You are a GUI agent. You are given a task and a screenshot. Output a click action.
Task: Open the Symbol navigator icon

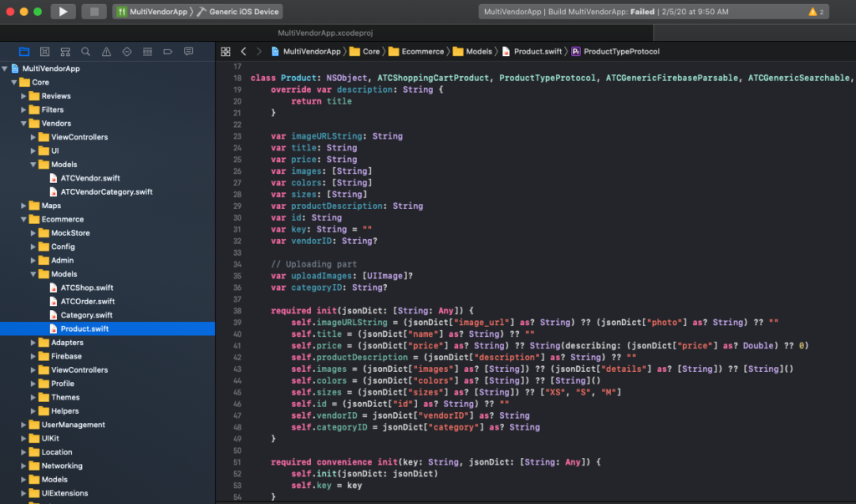pyautogui.click(x=65, y=51)
